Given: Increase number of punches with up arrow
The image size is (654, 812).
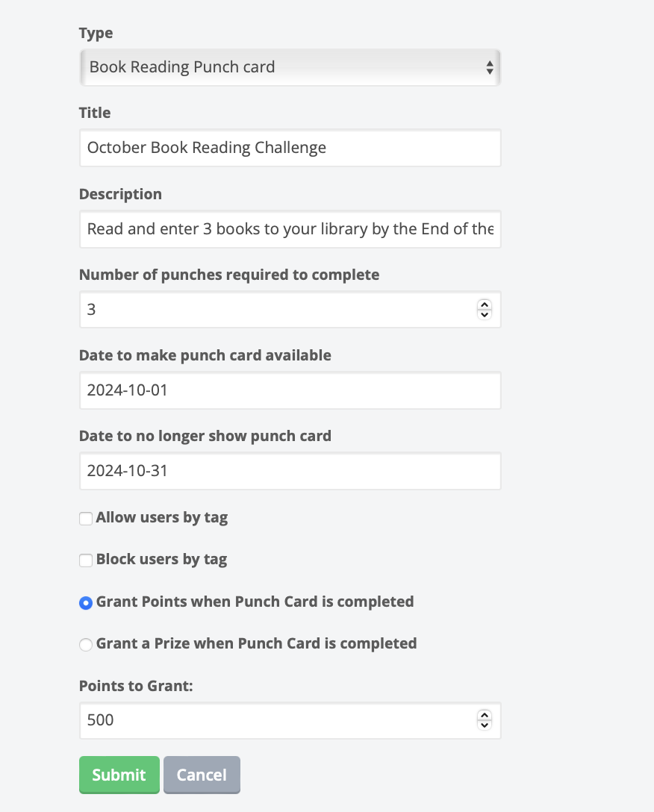Looking at the screenshot, I should tap(485, 304).
